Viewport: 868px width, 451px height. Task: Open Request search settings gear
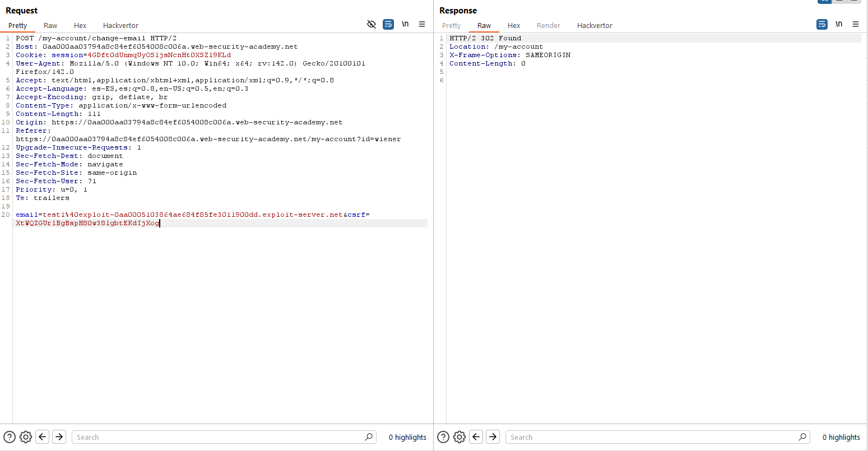pyautogui.click(x=25, y=437)
